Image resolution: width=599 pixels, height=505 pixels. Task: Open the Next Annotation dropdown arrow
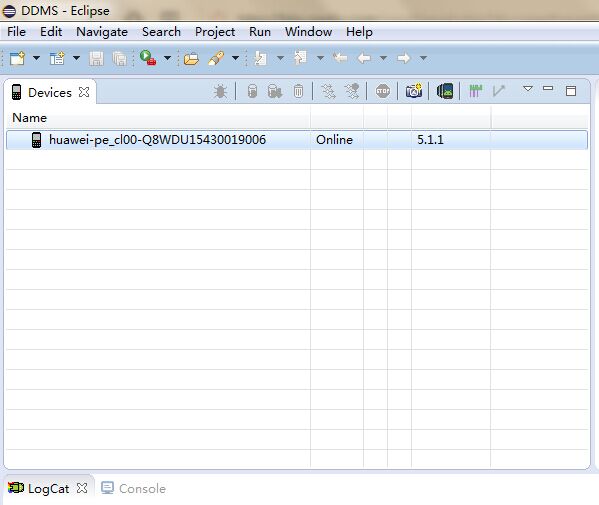click(x=280, y=58)
